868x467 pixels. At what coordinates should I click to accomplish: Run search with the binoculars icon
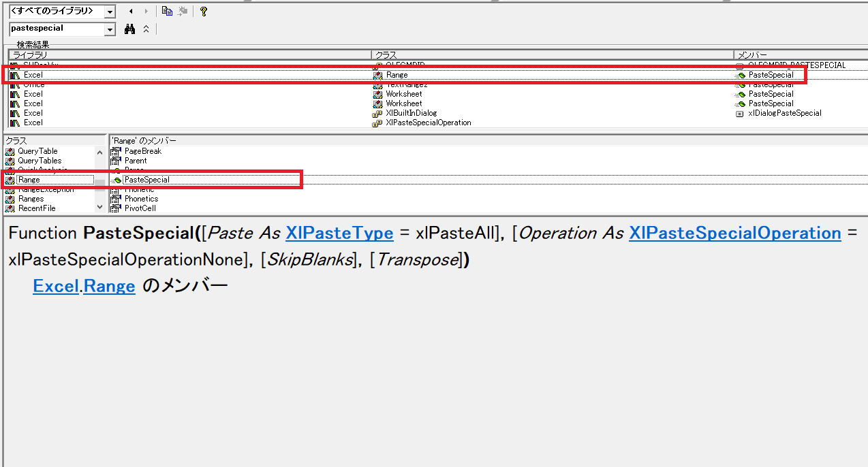(x=130, y=29)
